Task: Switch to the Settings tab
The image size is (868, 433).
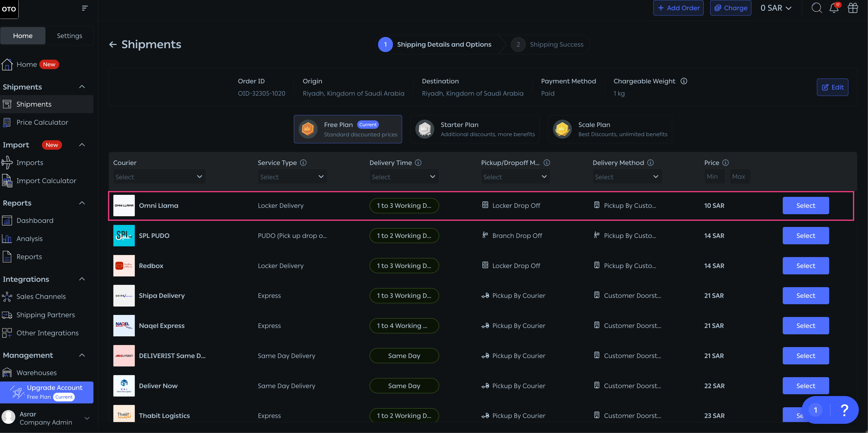Action: coord(69,36)
